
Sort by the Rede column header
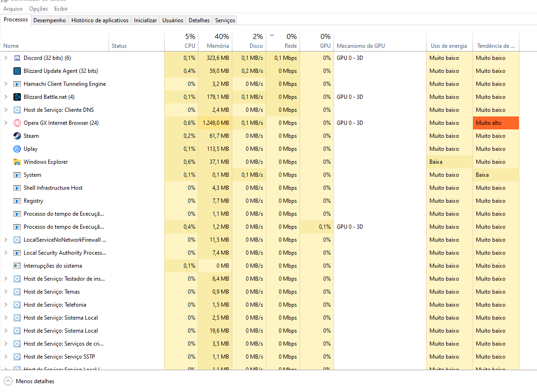[283, 42]
